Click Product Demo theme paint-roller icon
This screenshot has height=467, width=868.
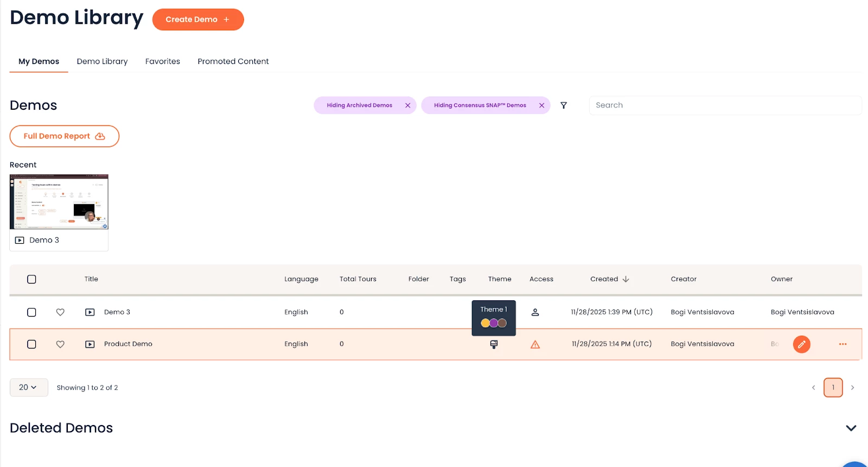pos(494,344)
